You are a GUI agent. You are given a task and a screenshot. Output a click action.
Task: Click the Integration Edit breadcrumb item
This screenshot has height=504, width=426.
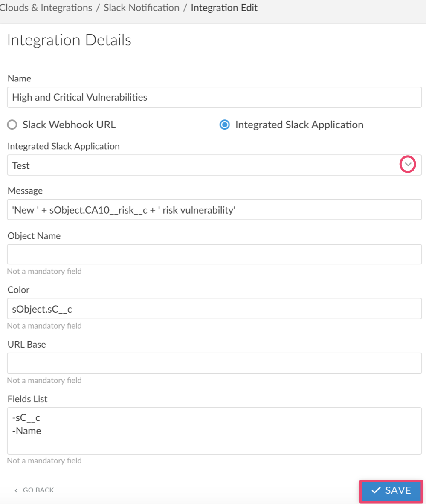pos(224,8)
